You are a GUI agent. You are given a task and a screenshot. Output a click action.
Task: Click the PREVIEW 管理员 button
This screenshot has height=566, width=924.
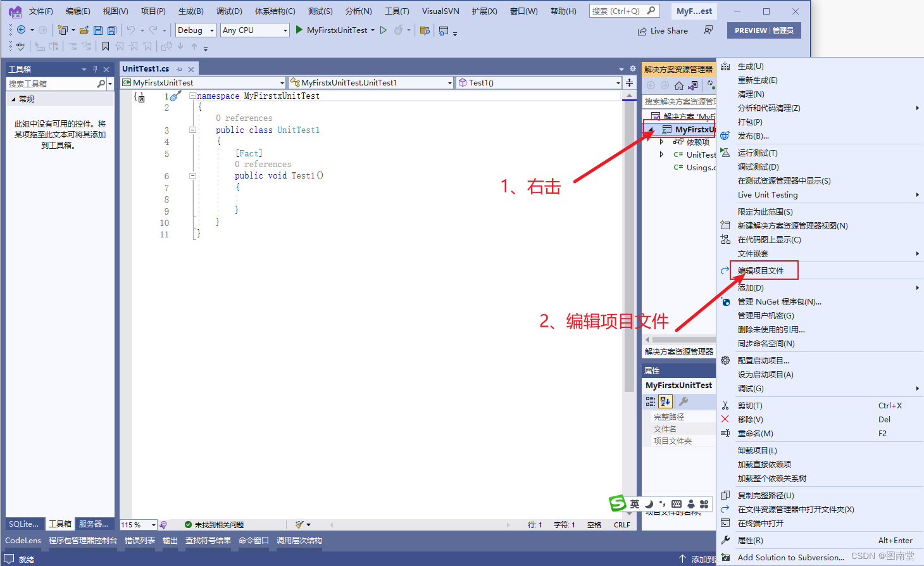point(763,30)
